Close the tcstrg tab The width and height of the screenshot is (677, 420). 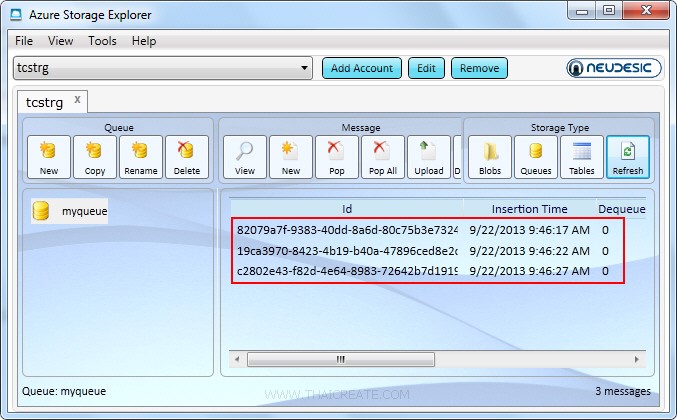tap(77, 99)
